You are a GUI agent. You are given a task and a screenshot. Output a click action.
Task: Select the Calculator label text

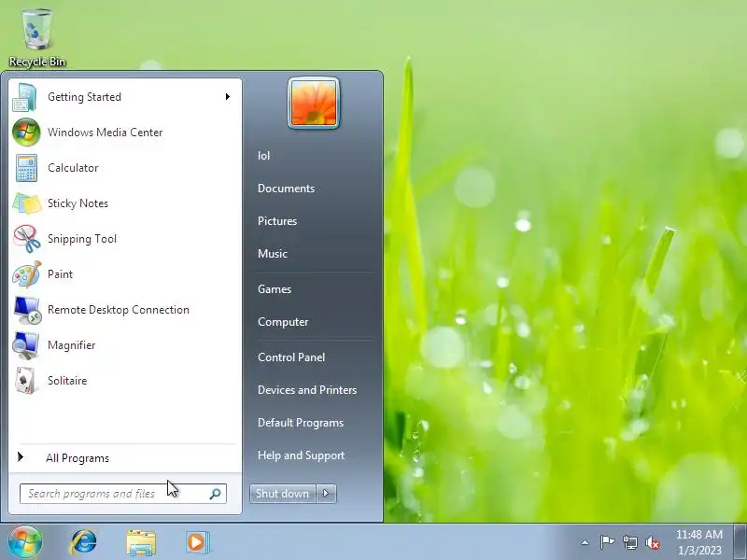pos(73,168)
